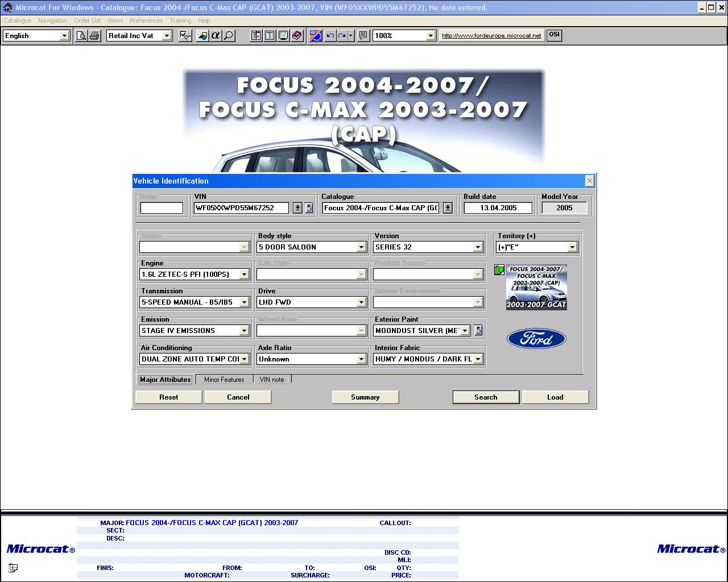Expand the Territory (+) dropdown

pos(572,247)
